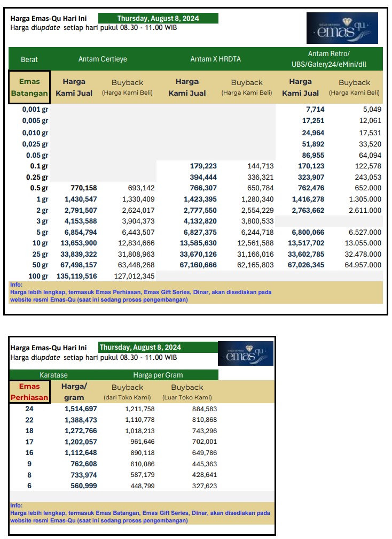Select Antam X HRDTA price 179,223
This screenshot has height=539, width=392.
point(203,166)
